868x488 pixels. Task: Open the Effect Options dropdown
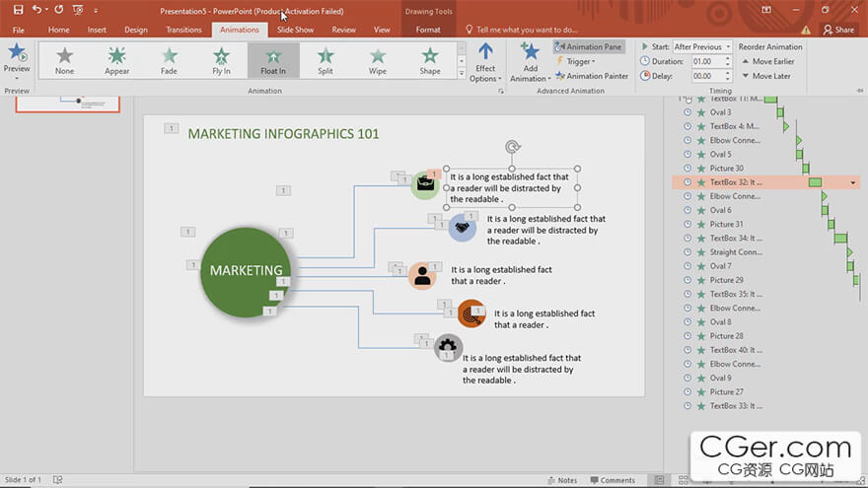tap(484, 62)
